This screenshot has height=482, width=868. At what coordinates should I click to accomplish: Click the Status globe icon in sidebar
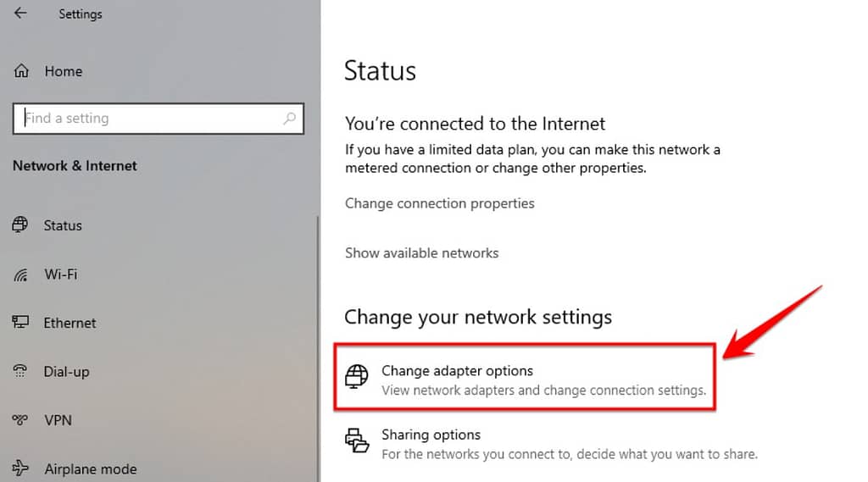tap(20, 224)
